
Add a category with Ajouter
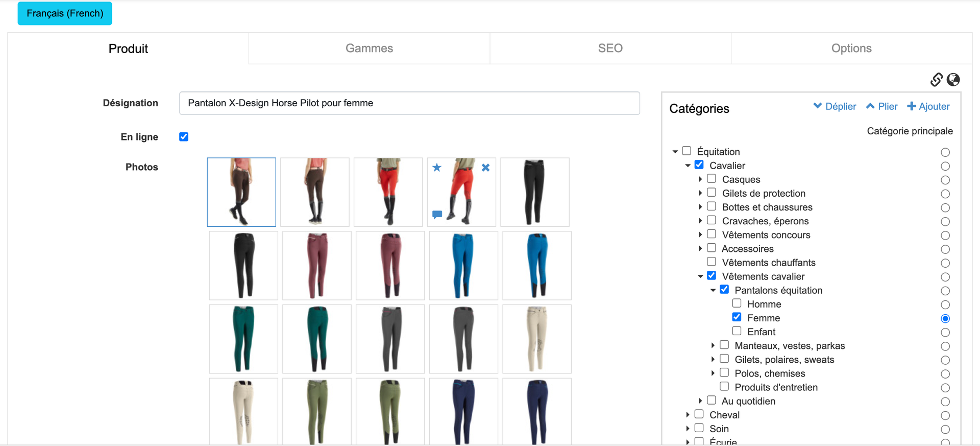(928, 106)
